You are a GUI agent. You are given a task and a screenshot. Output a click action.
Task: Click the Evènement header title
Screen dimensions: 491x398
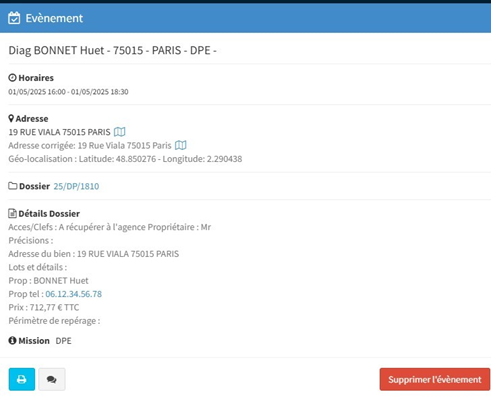(54, 18)
